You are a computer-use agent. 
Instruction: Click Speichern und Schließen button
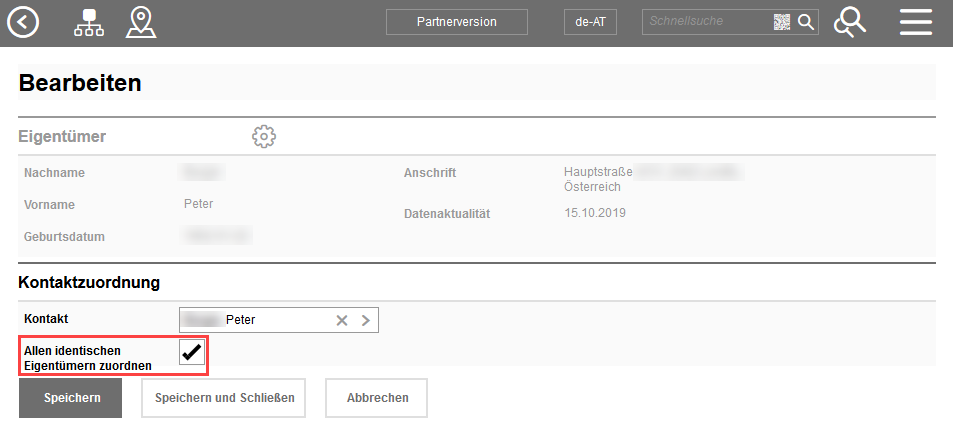click(x=224, y=398)
